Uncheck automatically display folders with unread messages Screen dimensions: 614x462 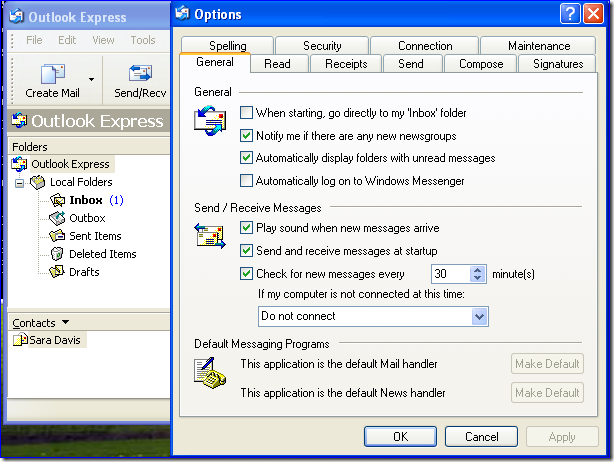pyautogui.click(x=246, y=157)
